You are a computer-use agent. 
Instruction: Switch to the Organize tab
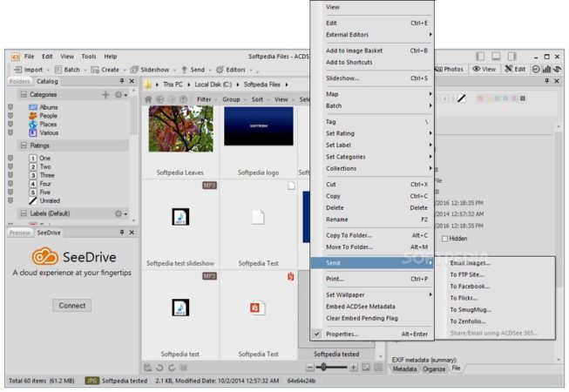(x=434, y=369)
